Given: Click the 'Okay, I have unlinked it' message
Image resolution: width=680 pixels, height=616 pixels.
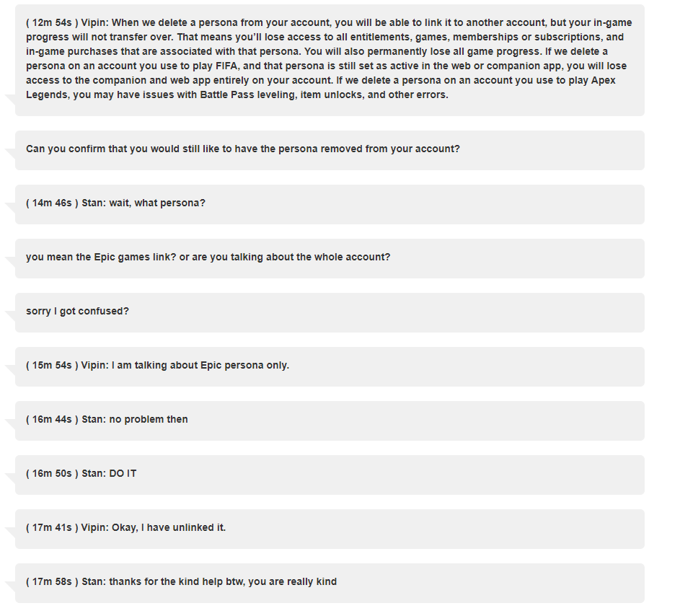Looking at the screenshot, I should [330, 529].
